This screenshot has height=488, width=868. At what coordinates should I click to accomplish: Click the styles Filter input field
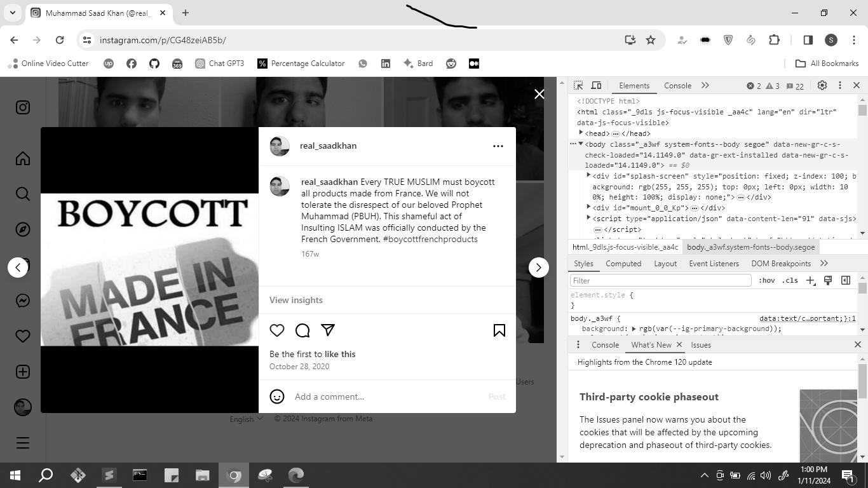pyautogui.click(x=660, y=280)
